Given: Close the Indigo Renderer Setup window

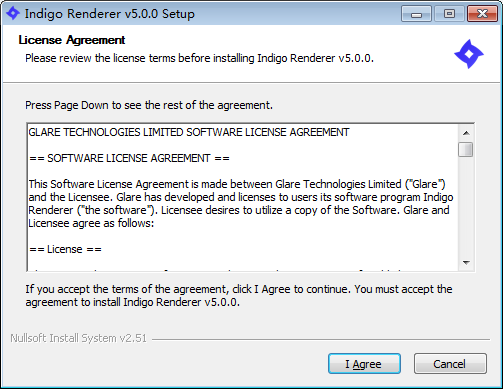Looking at the screenshot, I should (482, 14).
